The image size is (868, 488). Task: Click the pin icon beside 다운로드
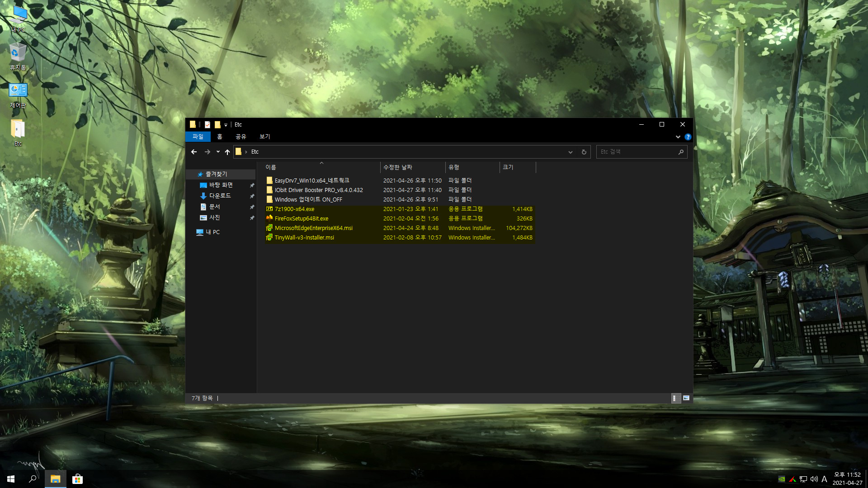[252, 196]
